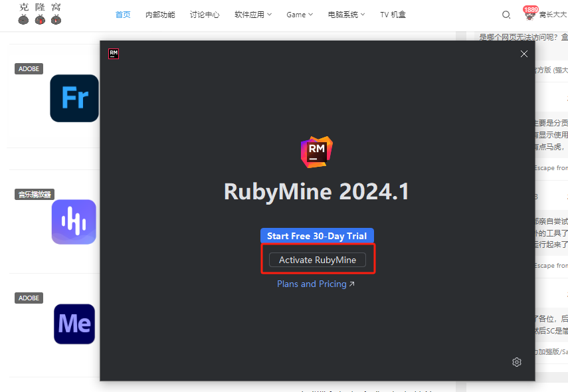Open the 内部功能 menu item

pos(160,15)
